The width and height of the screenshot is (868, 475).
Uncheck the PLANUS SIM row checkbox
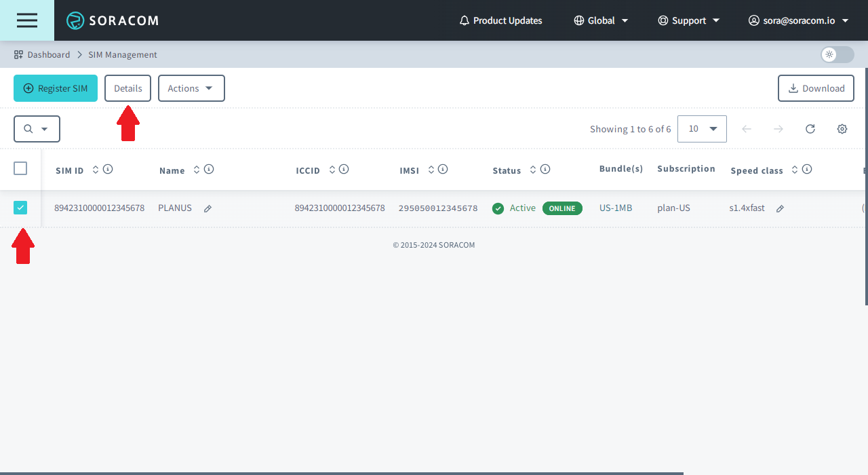pos(20,208)
